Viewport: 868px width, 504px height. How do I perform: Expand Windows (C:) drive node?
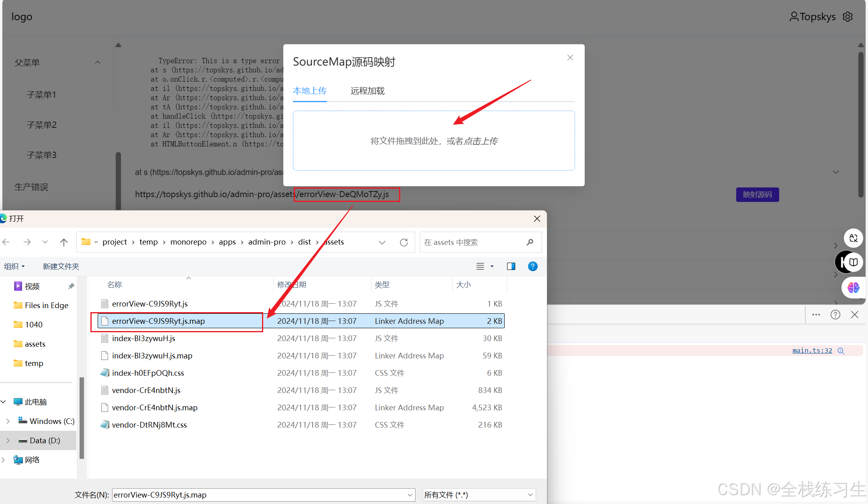pos(8,421)
